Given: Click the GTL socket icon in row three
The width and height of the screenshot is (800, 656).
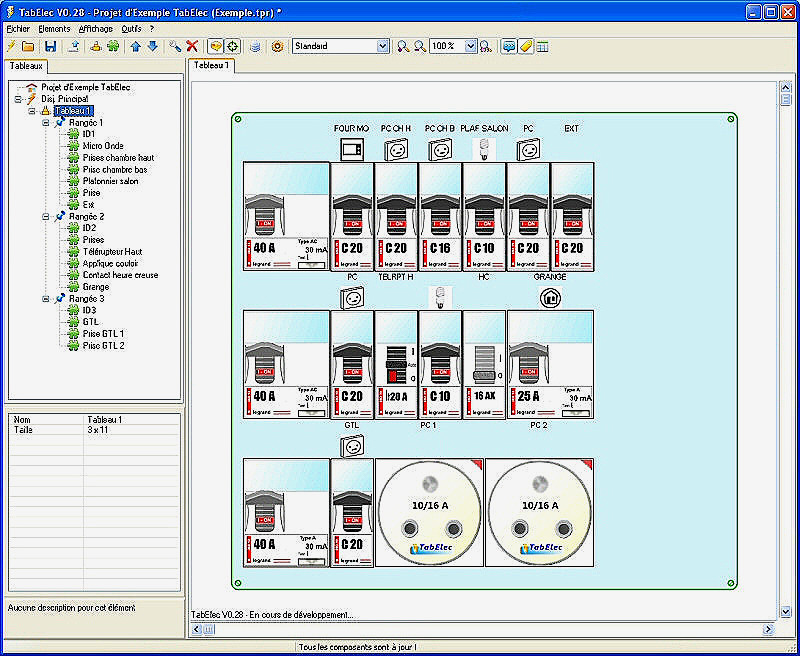Looking at the screenshot, I should point(353,446).
